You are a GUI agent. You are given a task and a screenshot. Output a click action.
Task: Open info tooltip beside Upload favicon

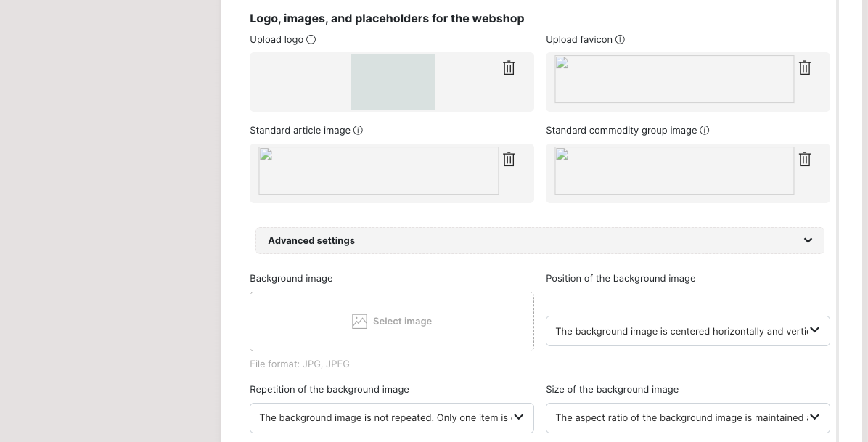point(620,40)
